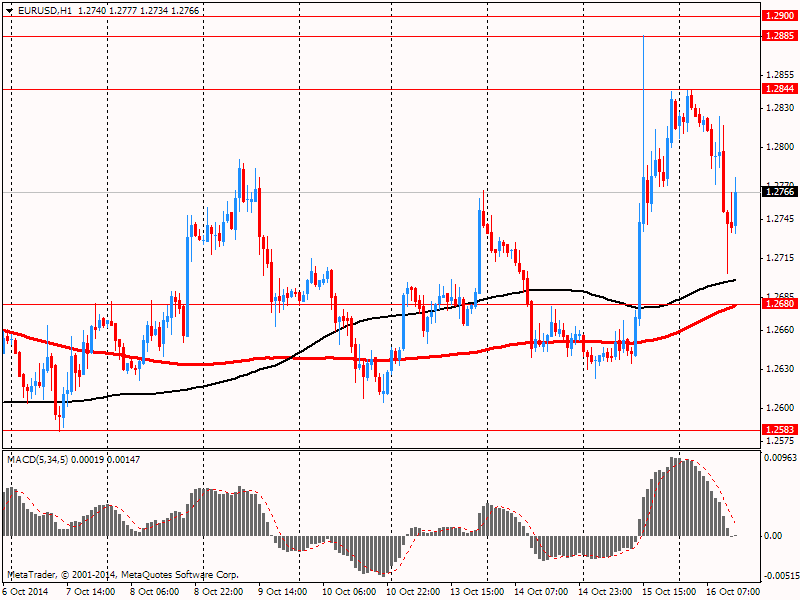Click the 8 Oct 06:00 time axis label
Screen dimensions: 800x600
point(155,591)
